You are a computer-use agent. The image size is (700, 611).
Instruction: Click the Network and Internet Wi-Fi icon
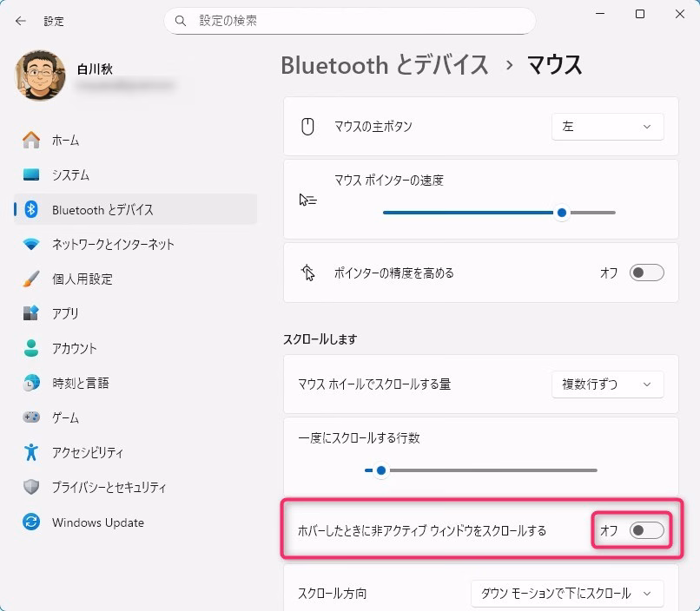[x=31, y=244]
